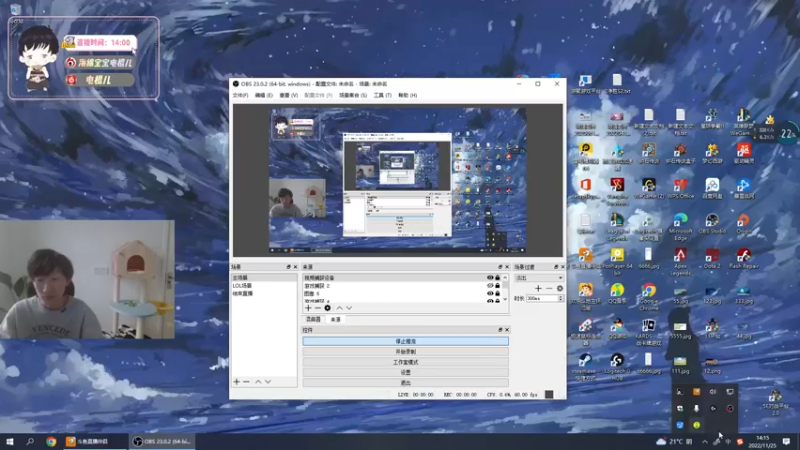Float the Scenes dock panel
The height and width of the screenshot is (450, 800).
(289, 267)
